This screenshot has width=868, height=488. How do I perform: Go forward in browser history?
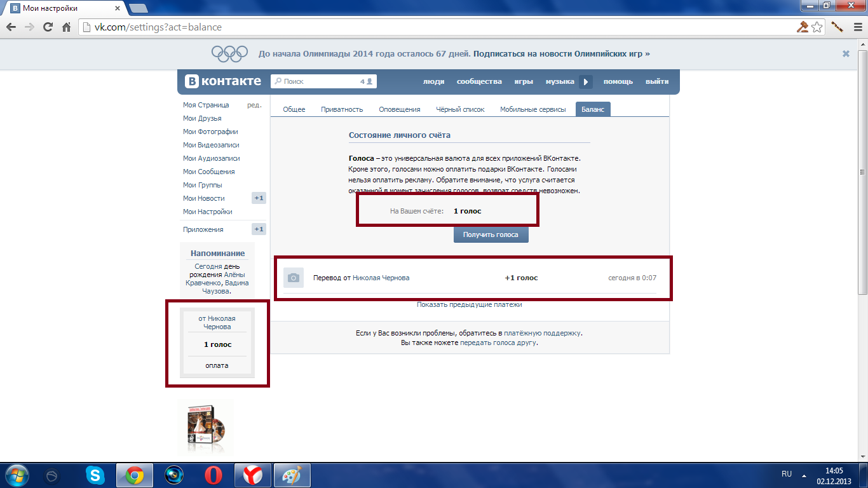(29, 27)
